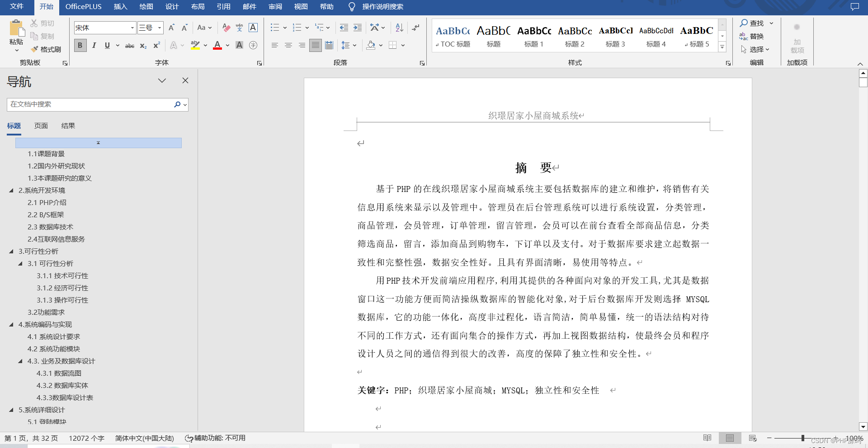Collapse the 2.系统开发环境 heading

click(x=11, y=191)
